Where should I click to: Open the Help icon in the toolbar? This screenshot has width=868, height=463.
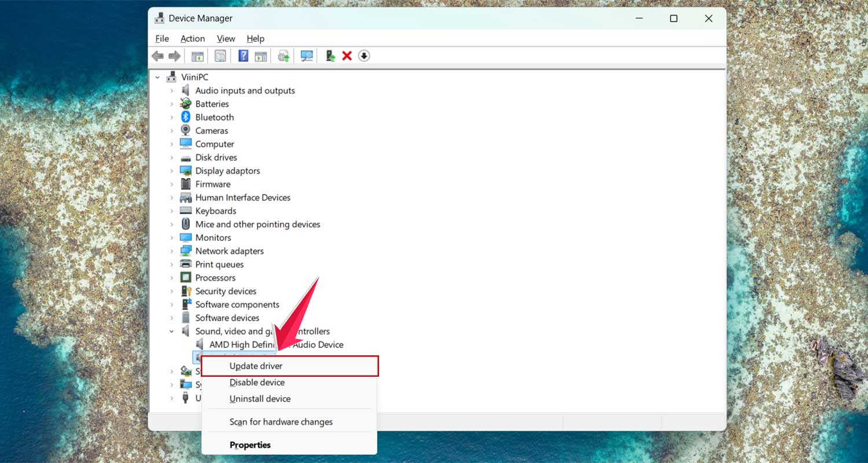242,56
